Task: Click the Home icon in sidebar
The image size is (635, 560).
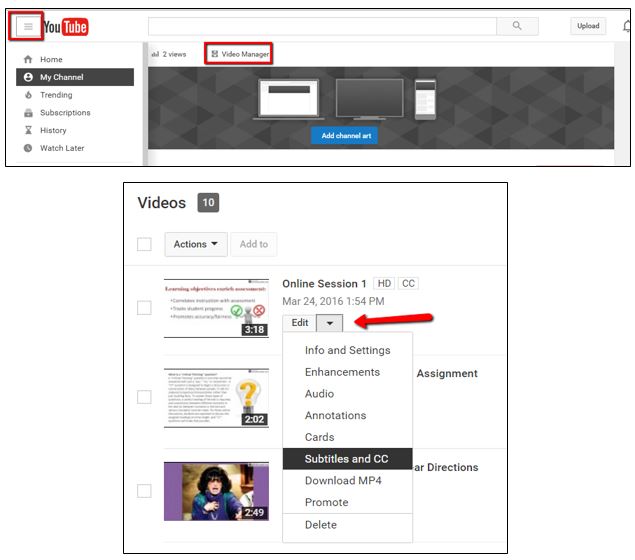Action: (28, 60)
